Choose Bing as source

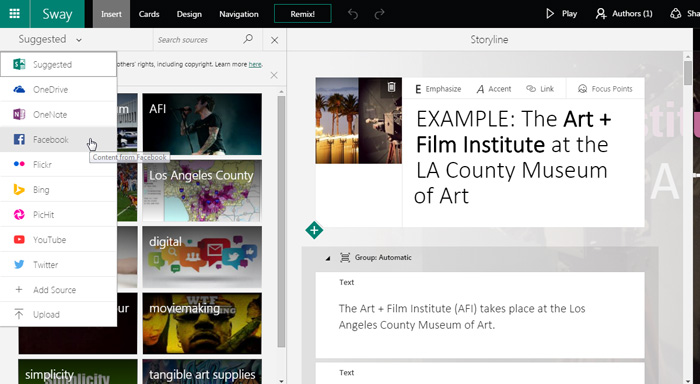(58, 189)
